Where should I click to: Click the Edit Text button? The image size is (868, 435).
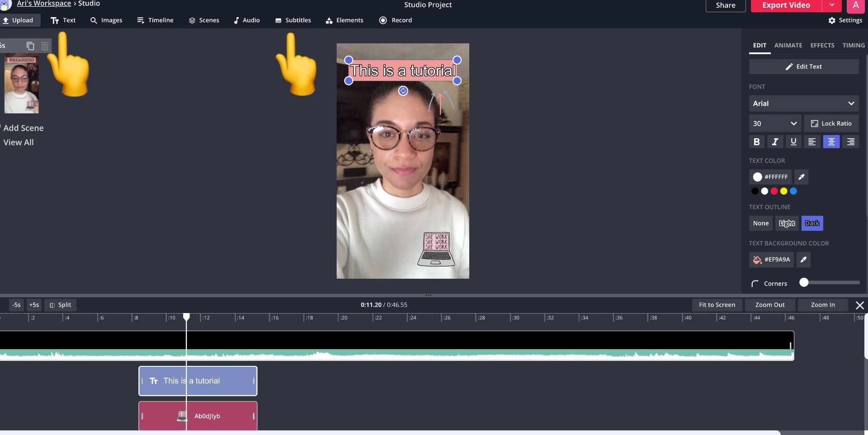pyautogui.click(x=803, y=66)
